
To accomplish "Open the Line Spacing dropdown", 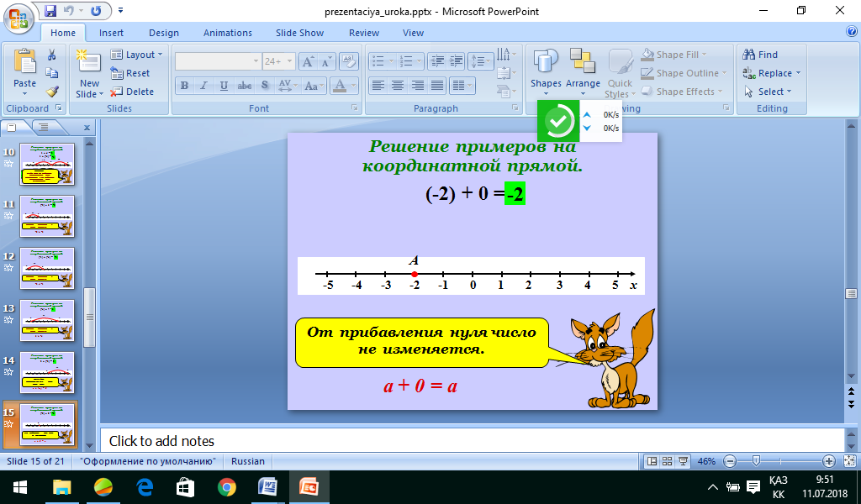I will pyautogui.click(x=480, y=61).
